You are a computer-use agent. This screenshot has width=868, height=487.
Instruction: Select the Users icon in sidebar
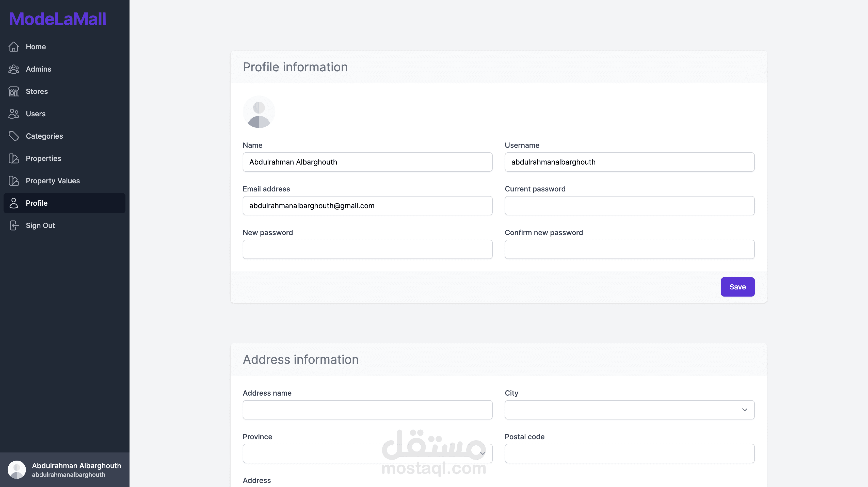tap(14, 114)
